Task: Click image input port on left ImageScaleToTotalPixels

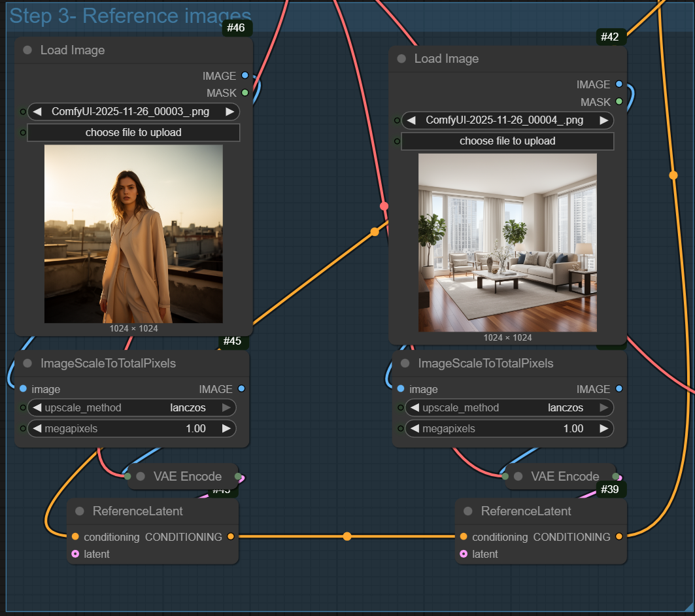Action: 24,389
